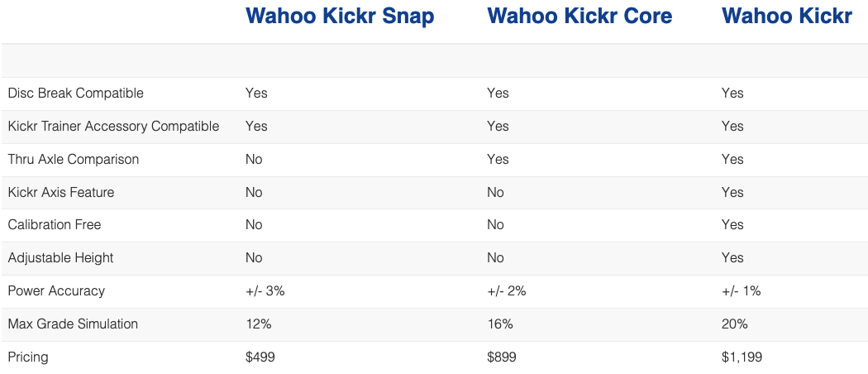
Task: Click the Pricing row label
Action: pyautogui.click(x=28, y=357)
